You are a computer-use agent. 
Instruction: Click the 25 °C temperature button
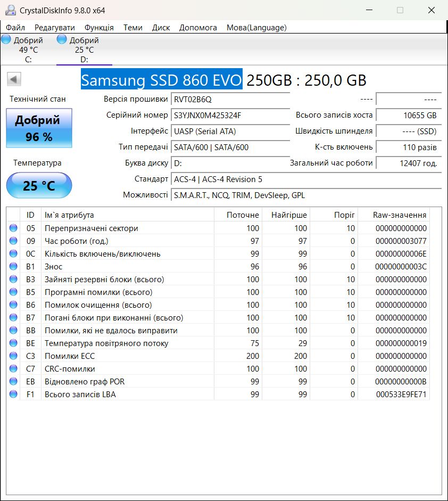39,185
